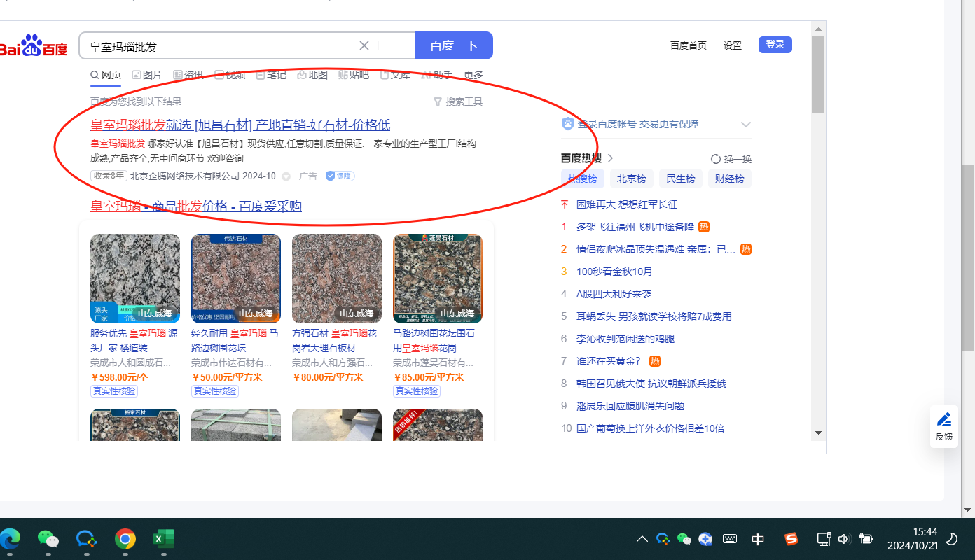Image resolution: width=975 pixels, height=560 pixels.
Task: Open the 反馈 feedback pencil icon
Action: pos(943,426)
